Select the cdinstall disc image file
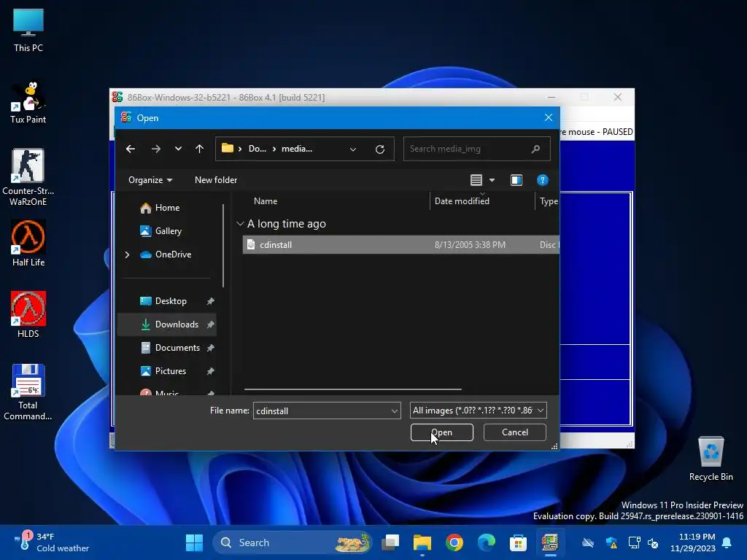This screenshot has height=560, width=747. (400, 245)
